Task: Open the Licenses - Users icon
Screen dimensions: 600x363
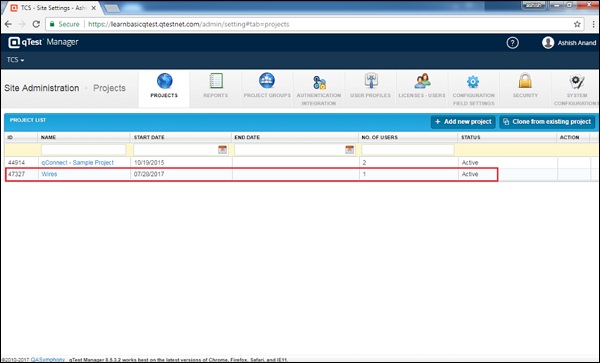Action: [x=422, y=81]
